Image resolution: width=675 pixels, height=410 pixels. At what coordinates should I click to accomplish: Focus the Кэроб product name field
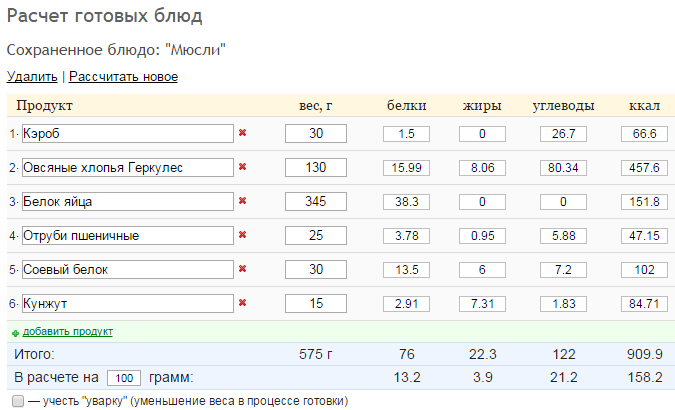[128, 134]
